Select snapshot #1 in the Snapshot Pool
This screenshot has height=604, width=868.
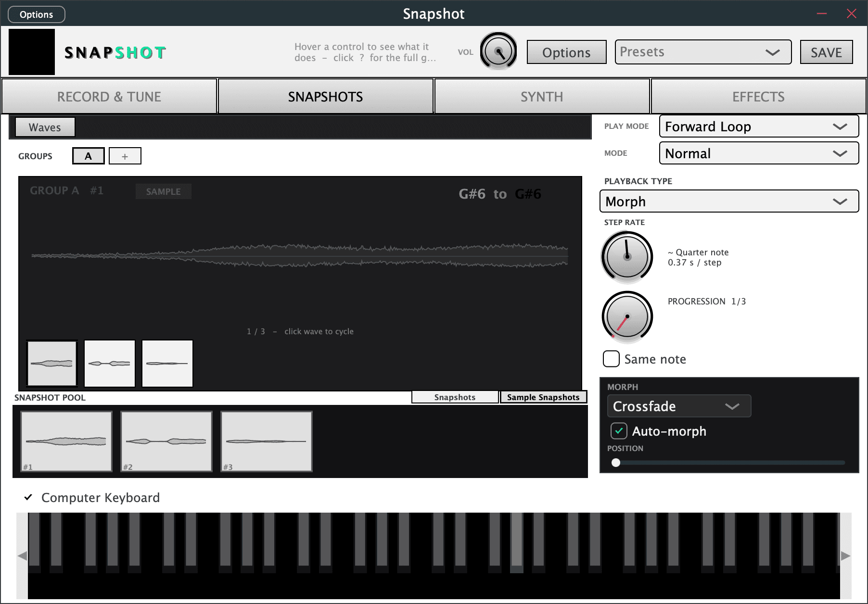click(66, 441)
